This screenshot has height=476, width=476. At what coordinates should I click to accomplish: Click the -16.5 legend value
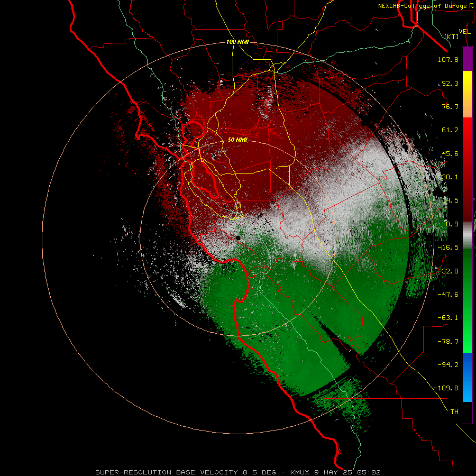point(448,248)
